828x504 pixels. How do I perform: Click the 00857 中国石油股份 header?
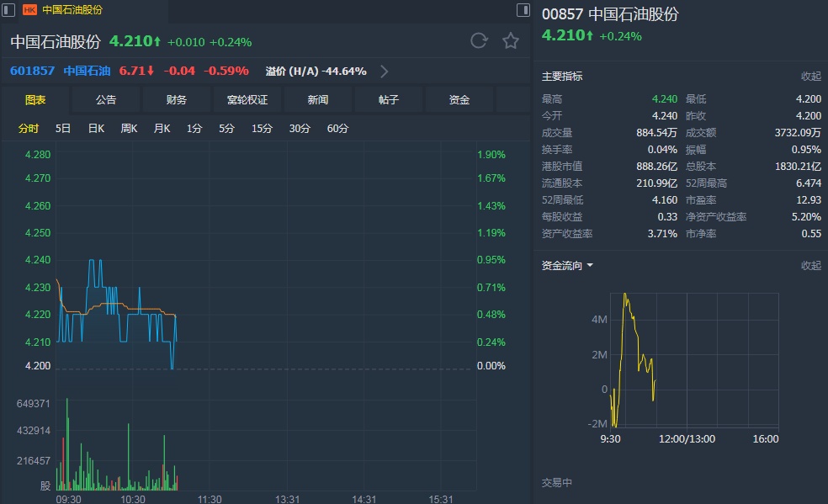coord(610,14)
